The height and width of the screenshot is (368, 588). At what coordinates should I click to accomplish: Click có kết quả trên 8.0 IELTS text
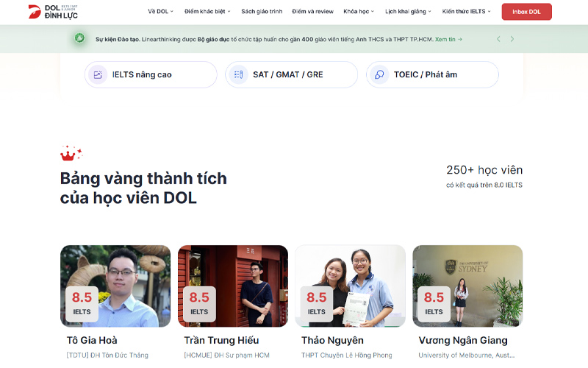tap(484, 185)
